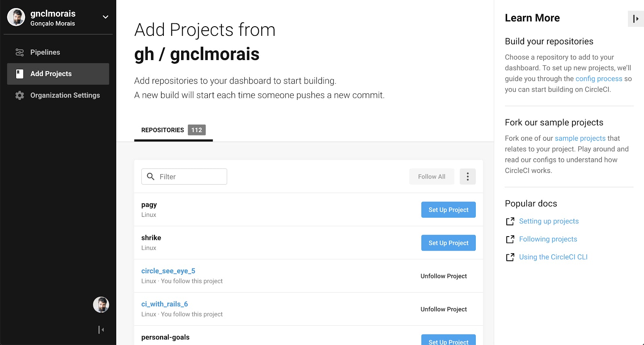The image size is (644, 345).
Task: Unfollow the circle_see_eye_5 project
Action: coord(443,276)
